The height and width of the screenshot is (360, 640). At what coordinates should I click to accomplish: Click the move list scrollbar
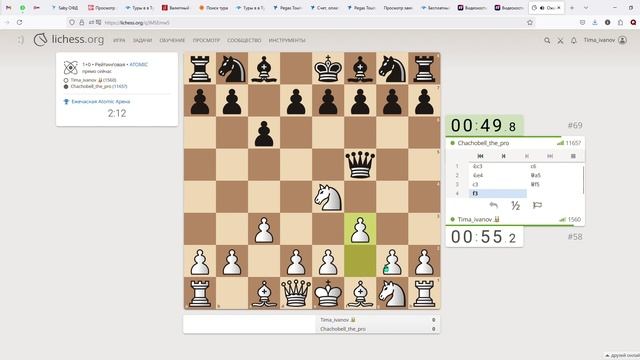[x=583, y=180]
